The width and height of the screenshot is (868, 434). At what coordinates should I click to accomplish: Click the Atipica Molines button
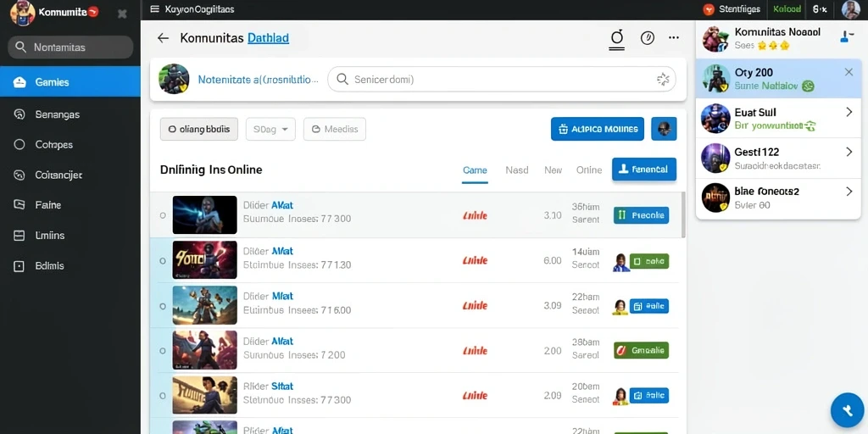(x=598, y=129)
